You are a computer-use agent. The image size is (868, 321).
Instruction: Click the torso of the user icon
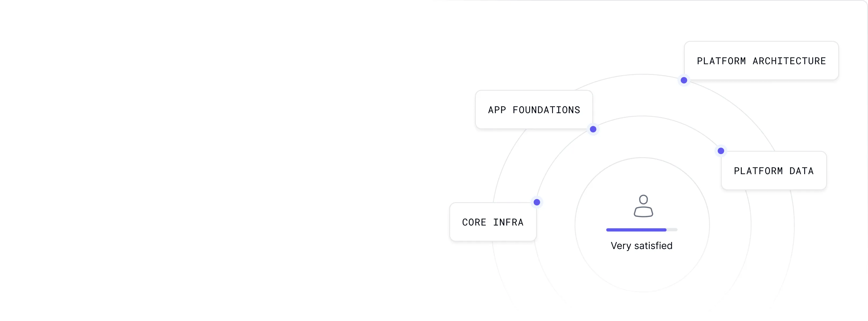(x=643, y=212)
